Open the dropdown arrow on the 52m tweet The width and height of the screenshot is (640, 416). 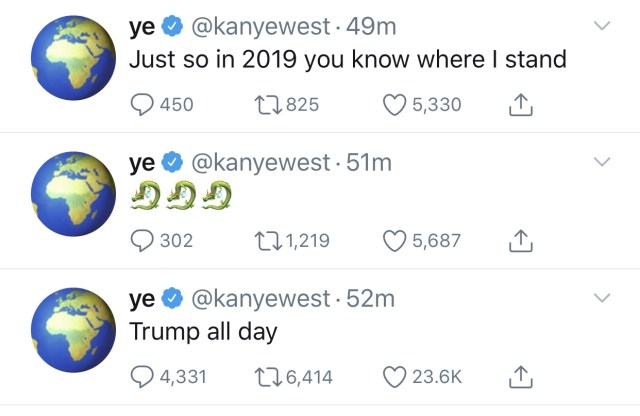[x=601, y=298]
